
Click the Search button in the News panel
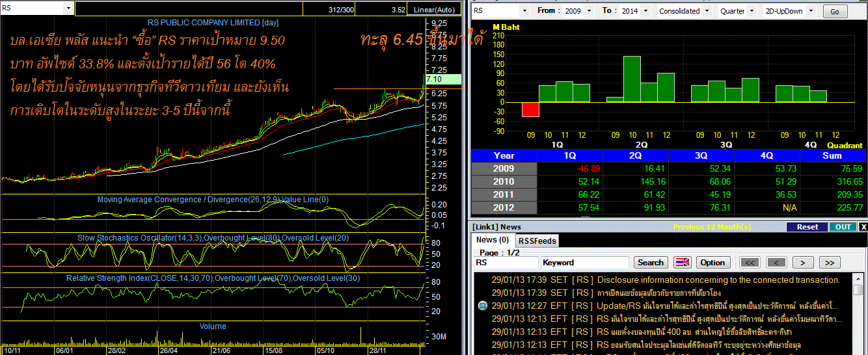[x=651, y=263]
